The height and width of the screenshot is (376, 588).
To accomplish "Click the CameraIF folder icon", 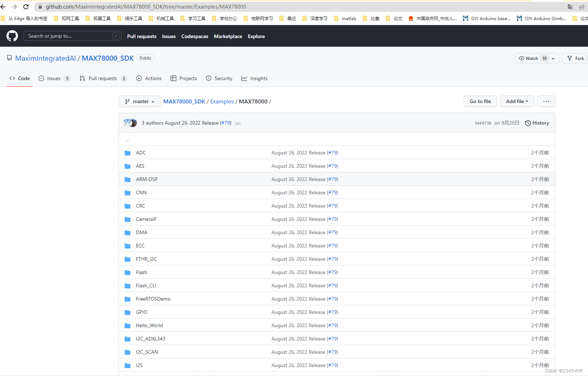I will 128,219.
